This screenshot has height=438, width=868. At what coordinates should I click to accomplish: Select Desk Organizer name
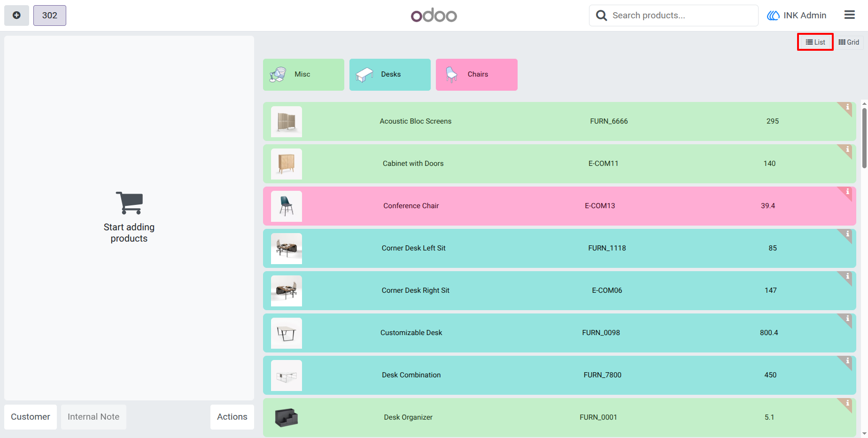pyautogui.click(x=408, y=417)
